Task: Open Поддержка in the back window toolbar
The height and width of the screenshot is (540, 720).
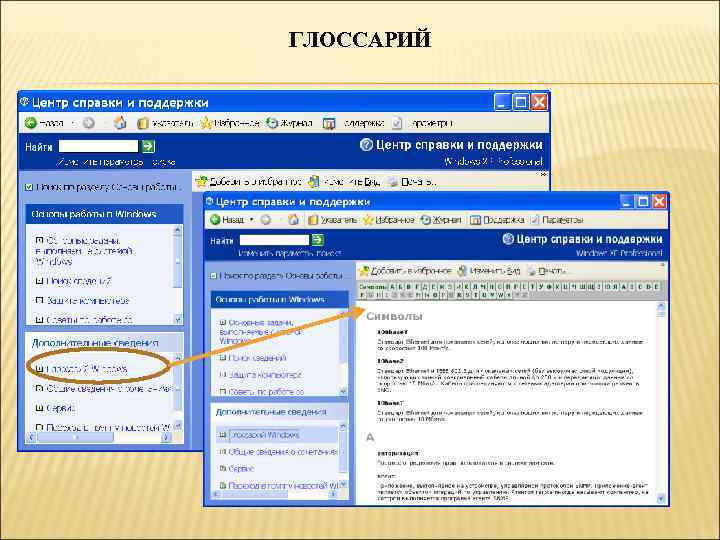Action: (x=353, y=123)
